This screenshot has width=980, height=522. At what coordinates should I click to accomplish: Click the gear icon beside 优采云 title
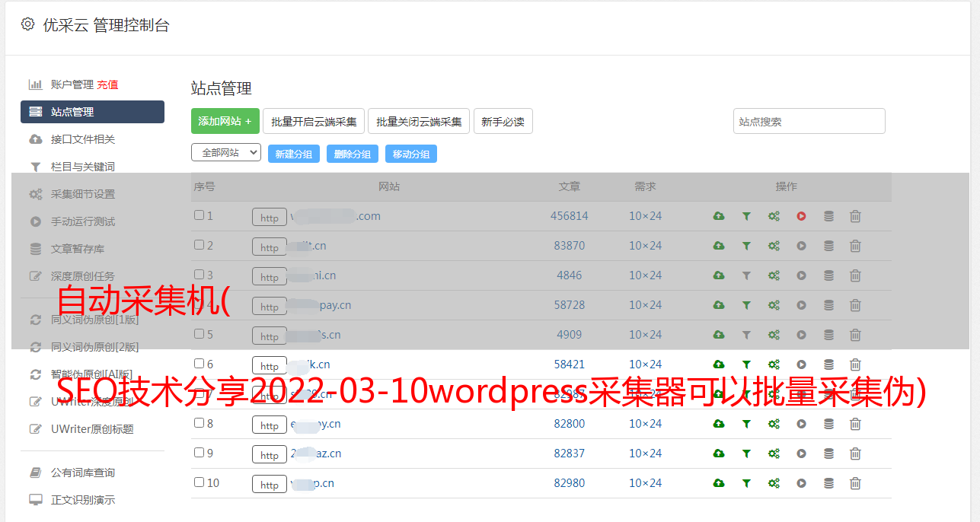click(27, 24)
